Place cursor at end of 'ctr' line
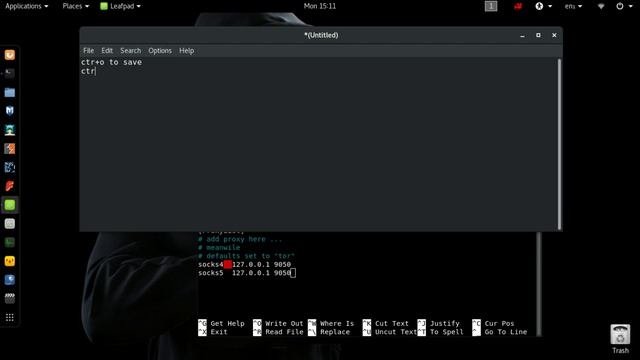Screen dimensions: 640x360 coord(96,71)
